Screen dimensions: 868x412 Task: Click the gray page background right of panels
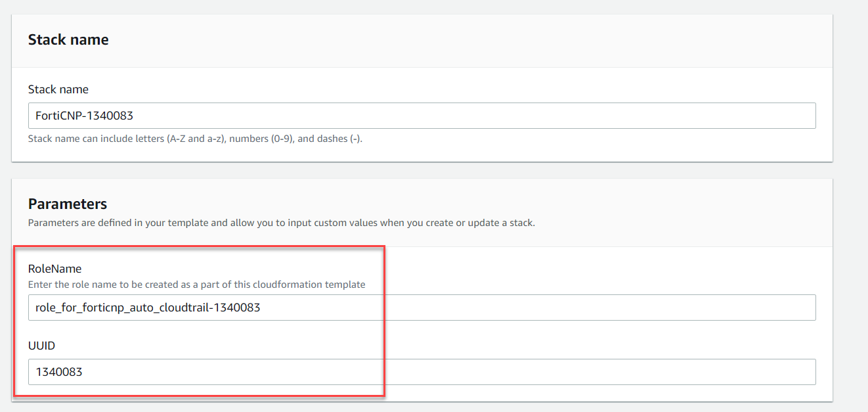[851, 197]
